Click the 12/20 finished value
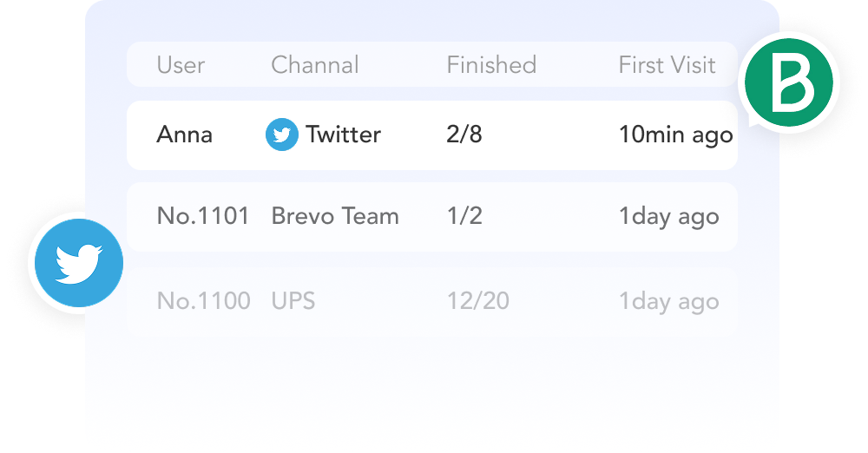Viewport: 868px width, 453px height. [477, 301]
